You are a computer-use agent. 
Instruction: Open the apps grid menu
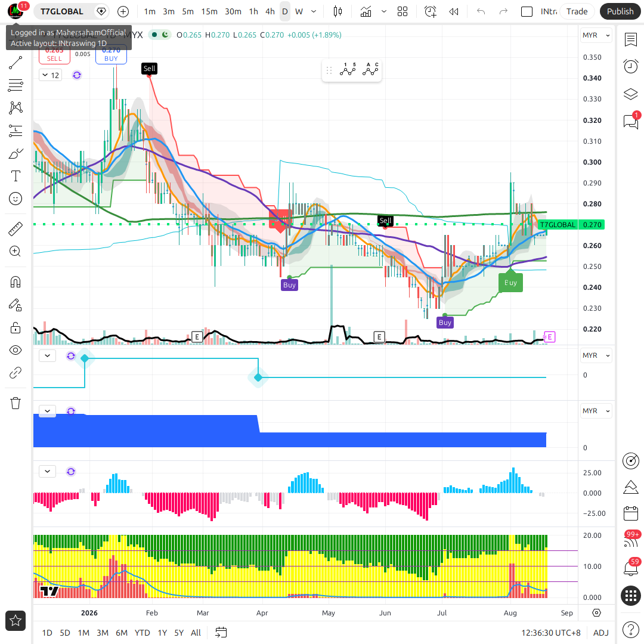coord(631,595)
